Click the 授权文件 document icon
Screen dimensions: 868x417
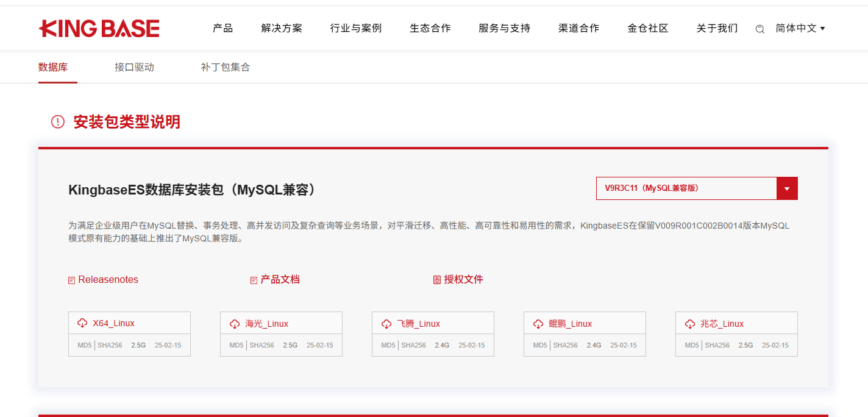click(x=436, y=280)
